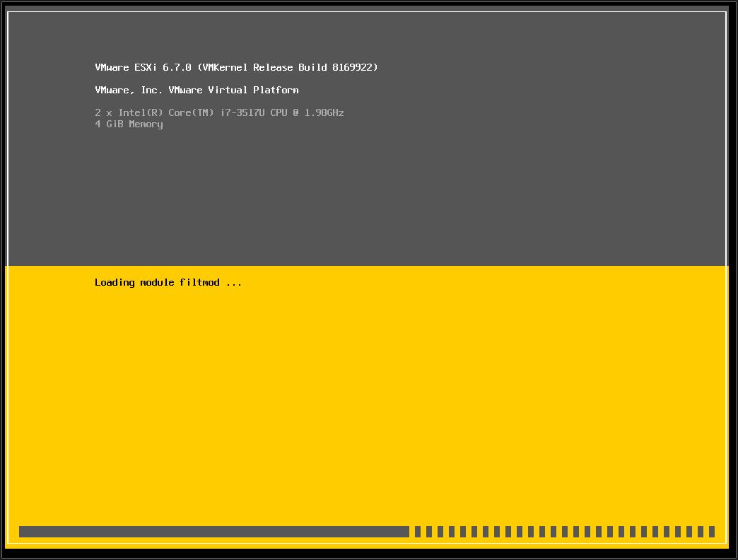Click the Intel Core i7-3517U CPU line
The width and height of the screenshot is (738, 560).
[219, 112]
